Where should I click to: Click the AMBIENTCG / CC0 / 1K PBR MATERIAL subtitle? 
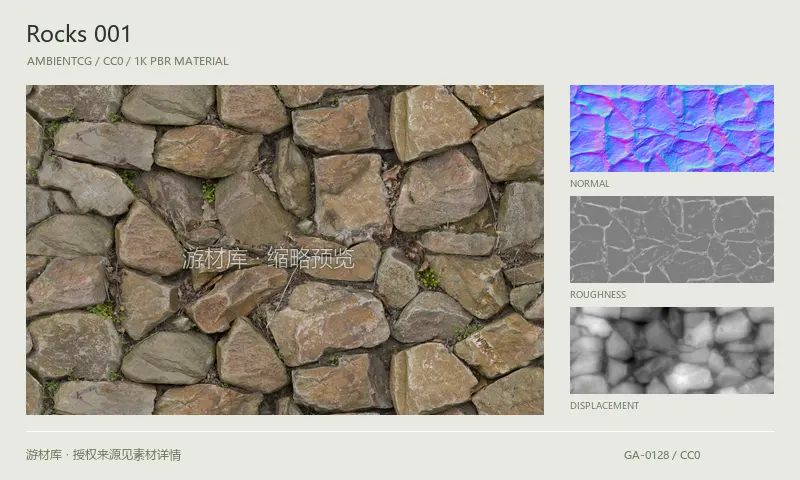click(128, 61)
